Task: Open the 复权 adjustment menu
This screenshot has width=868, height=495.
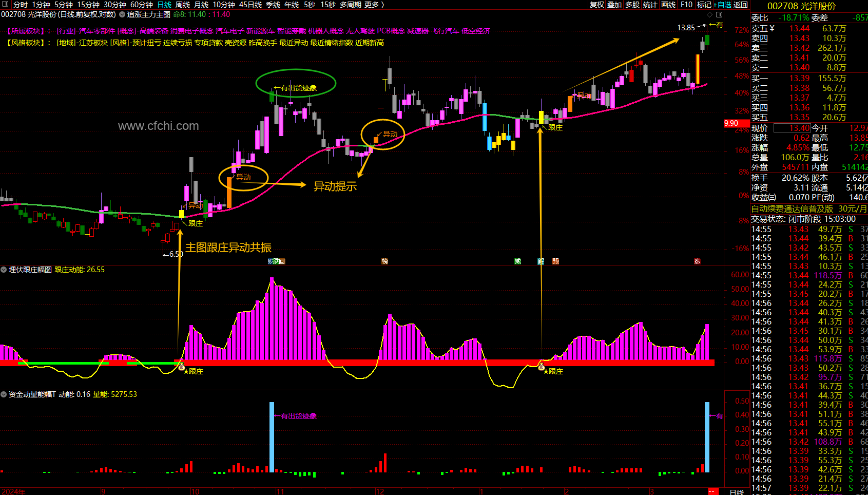Action: click(597, 5)
